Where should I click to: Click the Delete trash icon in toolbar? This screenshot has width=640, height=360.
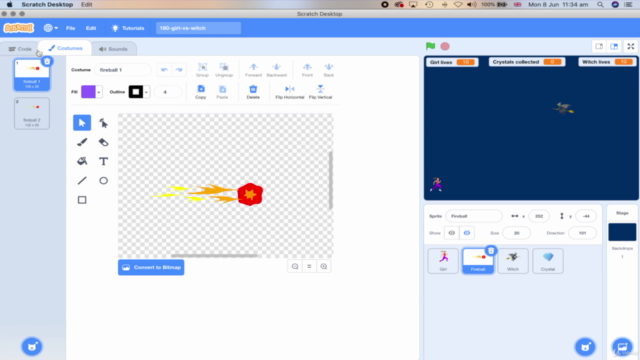(x=253, y=92)
